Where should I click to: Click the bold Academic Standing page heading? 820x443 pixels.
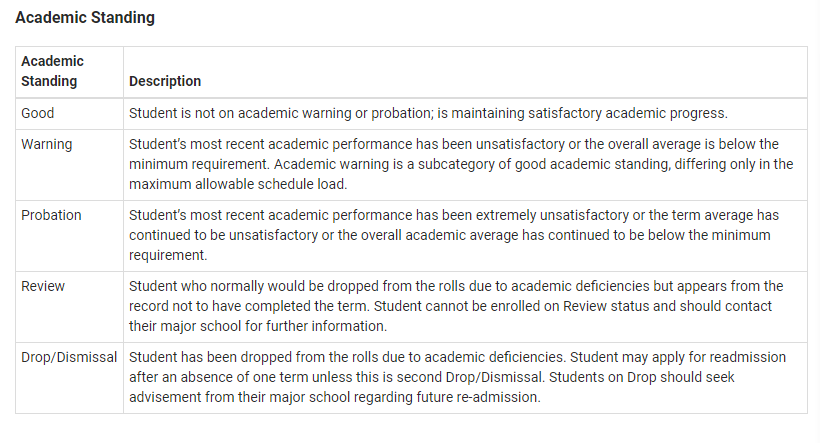(x=85, y=18)
